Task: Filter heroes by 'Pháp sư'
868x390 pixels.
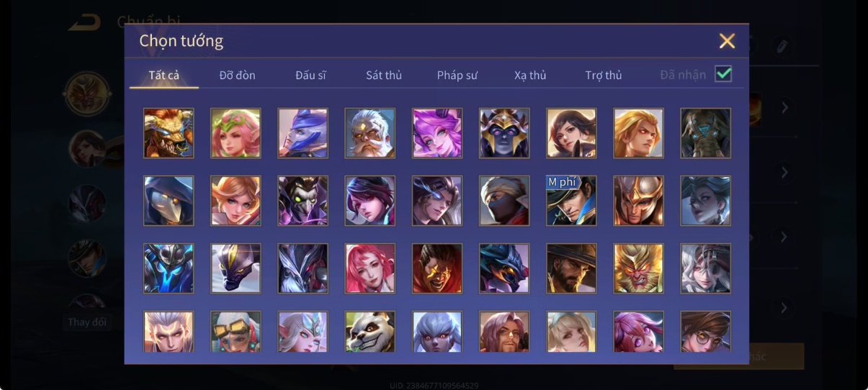Action: click(457, 75)
